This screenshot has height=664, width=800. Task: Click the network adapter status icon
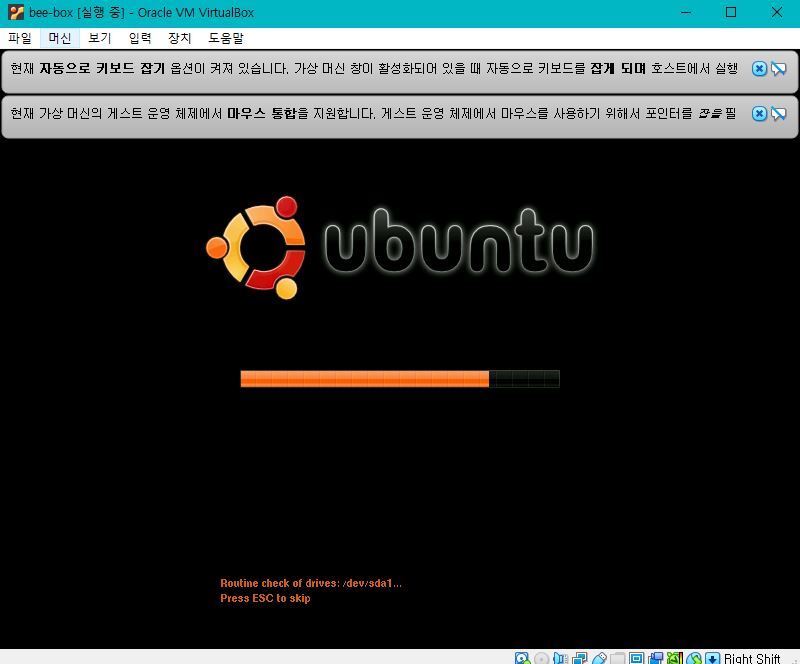pyautogui.click(x=580, y=658)
